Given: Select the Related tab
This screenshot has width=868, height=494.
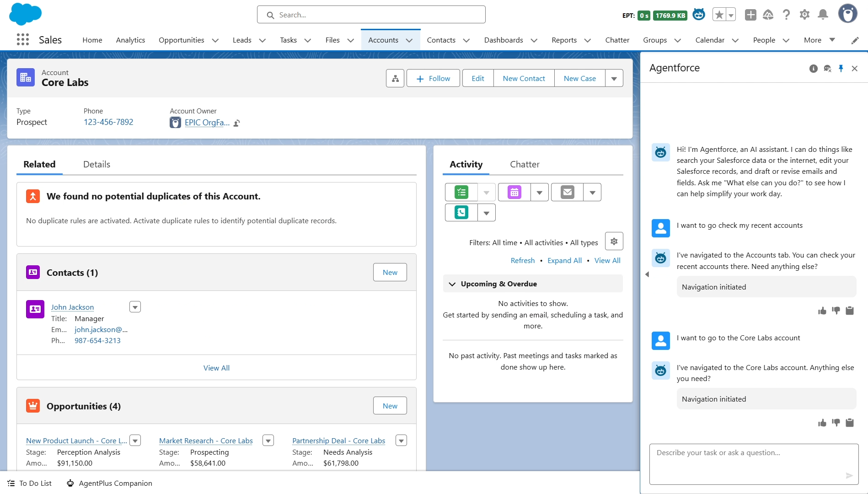Looking at the screenshot, I should (39, 165).
